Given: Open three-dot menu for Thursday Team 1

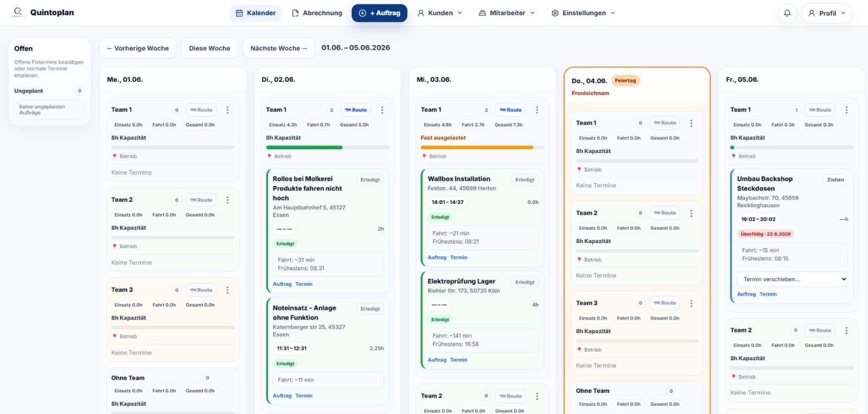Looking at the screenshot, I should point(691,123).
